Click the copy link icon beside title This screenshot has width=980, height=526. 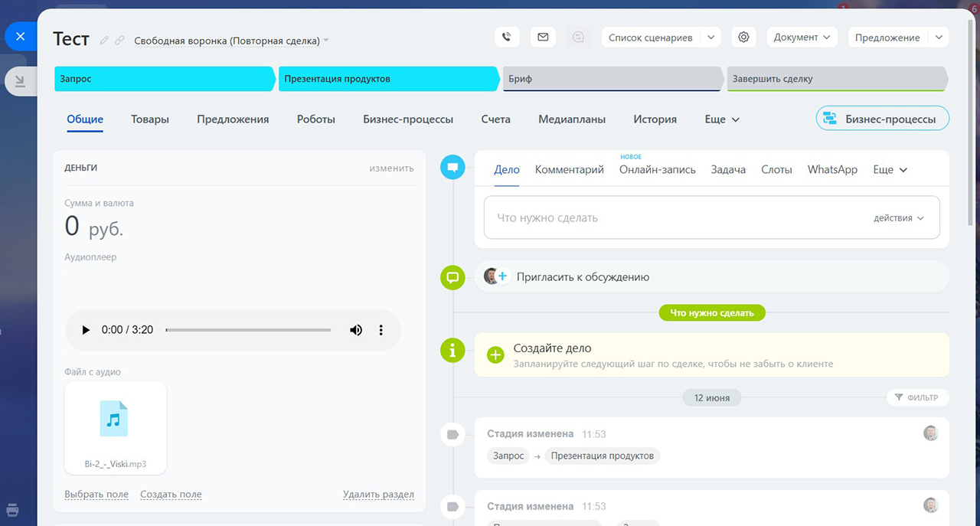coord(119,41)
